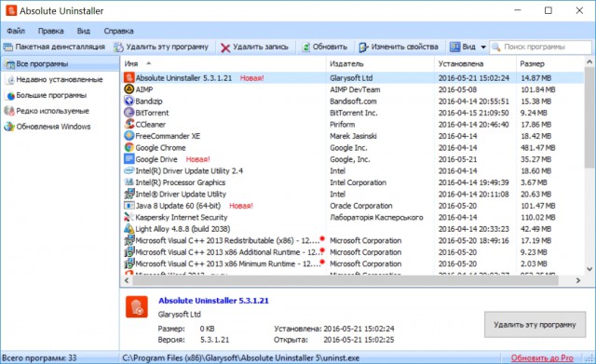Image resolution: width=596 pixels, height=364 pixels.
Task: Click the Вид toolbar icon
Action: [x=455, y=47]
